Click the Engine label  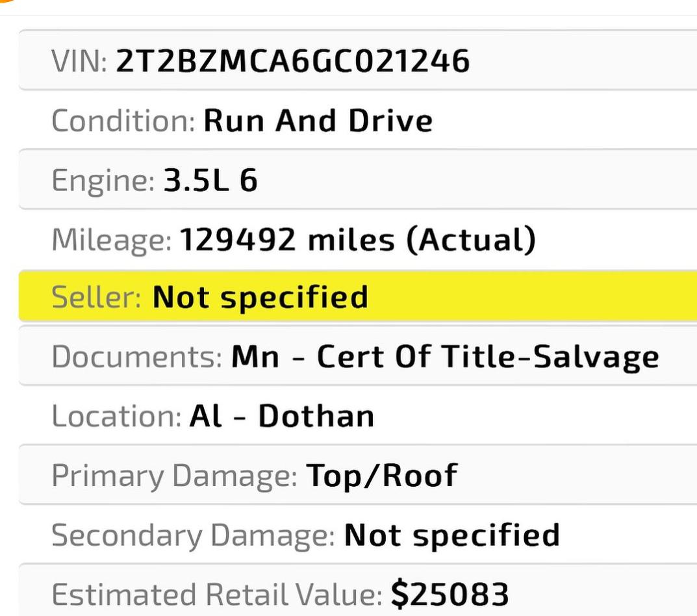103,181
